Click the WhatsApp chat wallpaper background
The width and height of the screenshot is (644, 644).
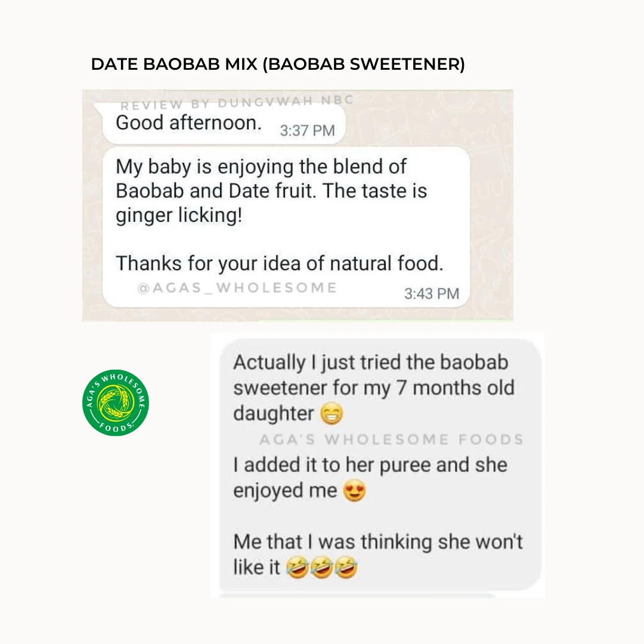click(x=491, y=205)
